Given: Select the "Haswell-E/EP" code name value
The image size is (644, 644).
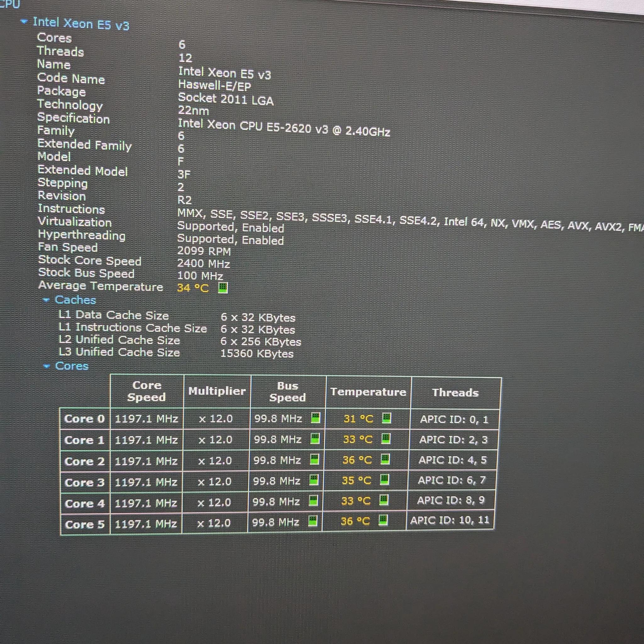Looking at the screenshot, I should [214, 86].
